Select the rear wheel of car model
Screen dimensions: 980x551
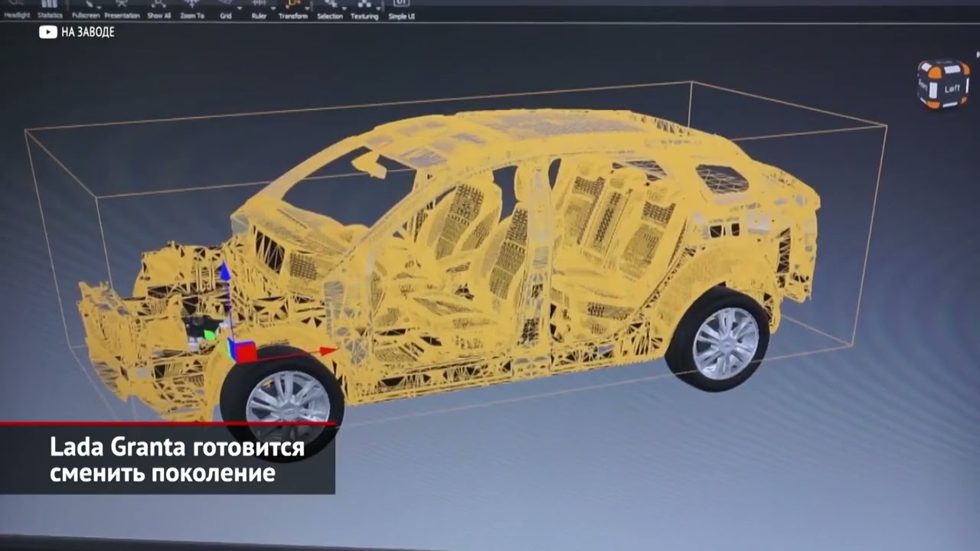[720, 341]
